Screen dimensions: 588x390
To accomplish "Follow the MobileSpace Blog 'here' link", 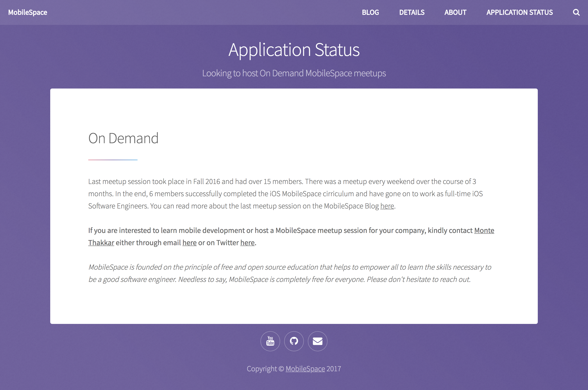I will [387, 206].
